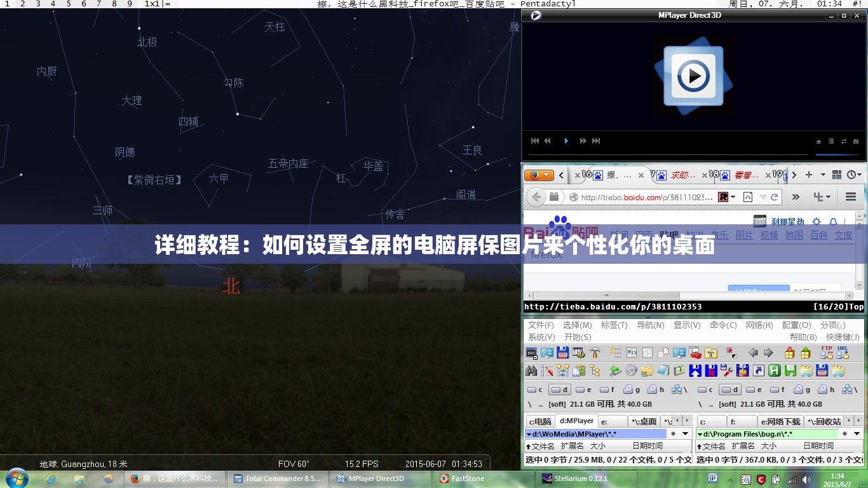This screenshot has width=868, height=488.
Task: Click the hammer tool icon in Total Commander toolbar
Action: 595,353
